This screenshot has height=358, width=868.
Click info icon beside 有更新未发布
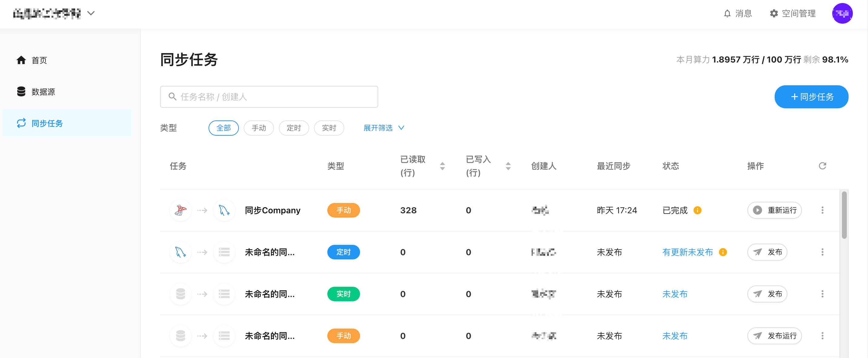[x=723, y=252]
